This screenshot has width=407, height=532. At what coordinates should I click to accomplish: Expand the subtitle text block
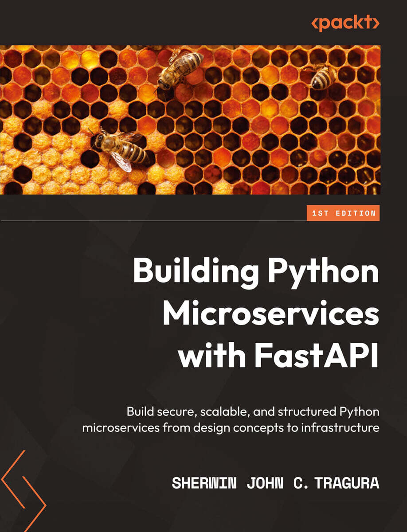[x=253, y=419]
